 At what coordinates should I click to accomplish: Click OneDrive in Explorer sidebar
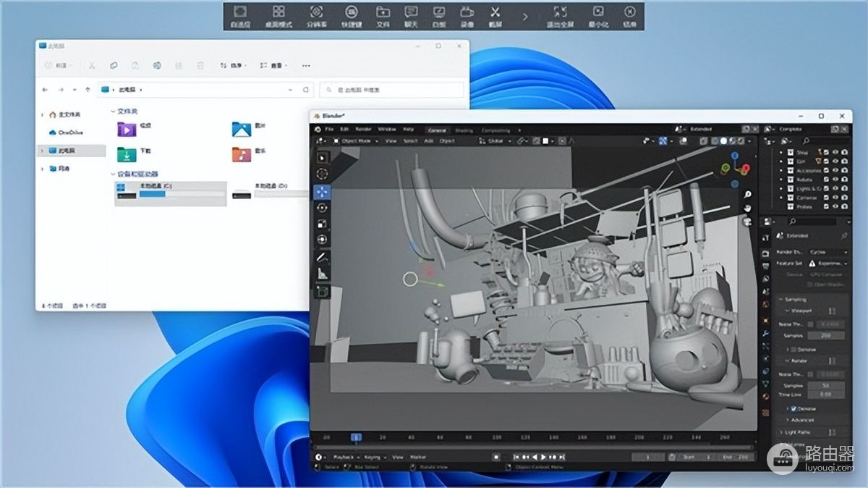tap(70, 132)
